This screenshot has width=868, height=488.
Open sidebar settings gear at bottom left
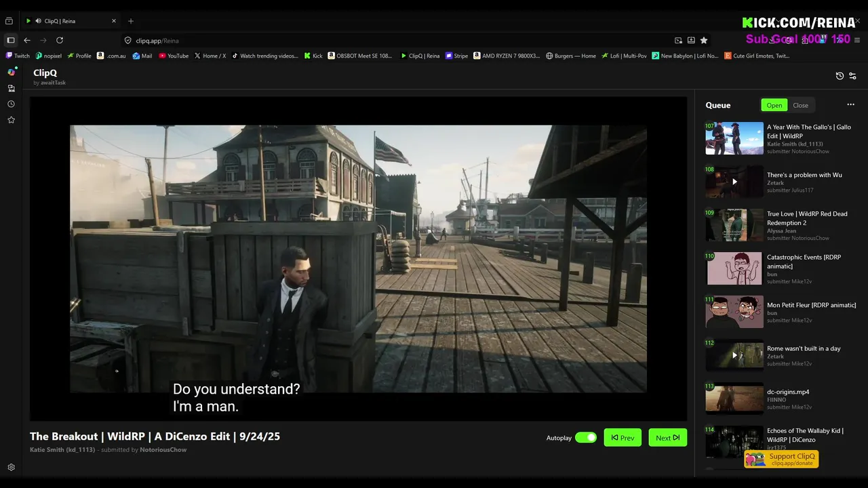pos(12,468)
